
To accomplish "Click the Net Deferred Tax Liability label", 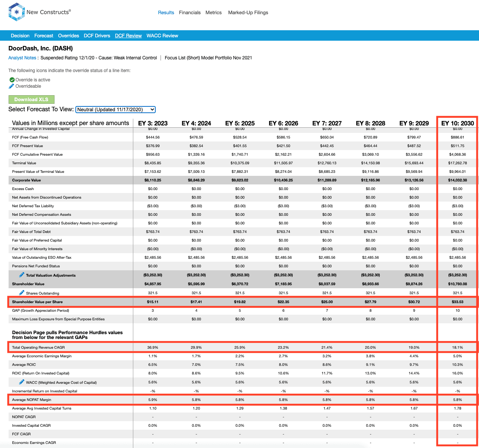I will click(x=33, y=206).
